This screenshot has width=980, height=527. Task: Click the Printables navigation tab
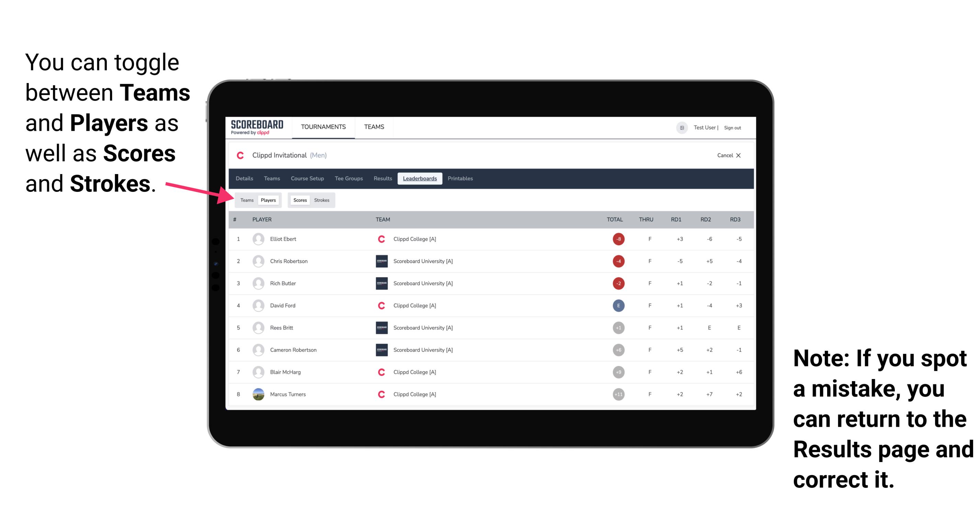click(461, 179)
